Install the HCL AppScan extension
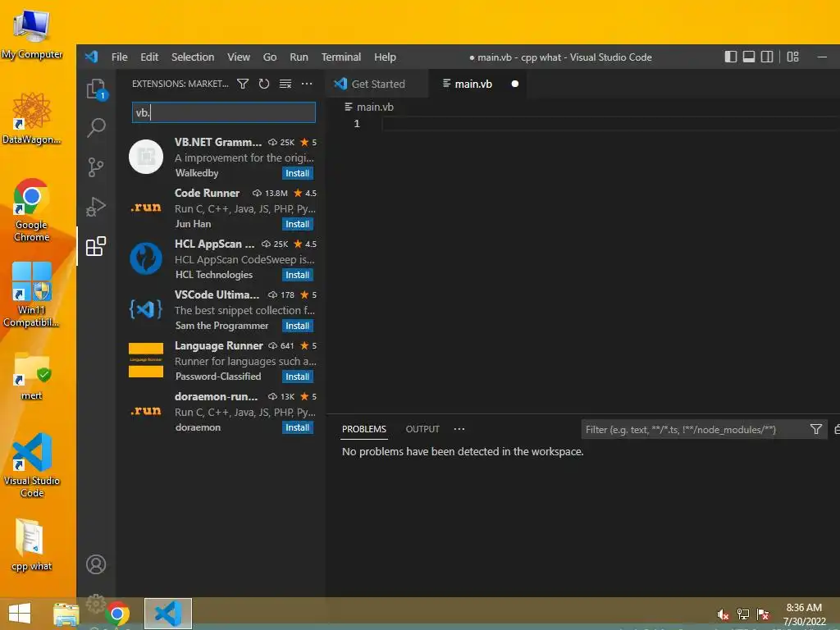The image size is (840, 630). click(x=297, y=275)
